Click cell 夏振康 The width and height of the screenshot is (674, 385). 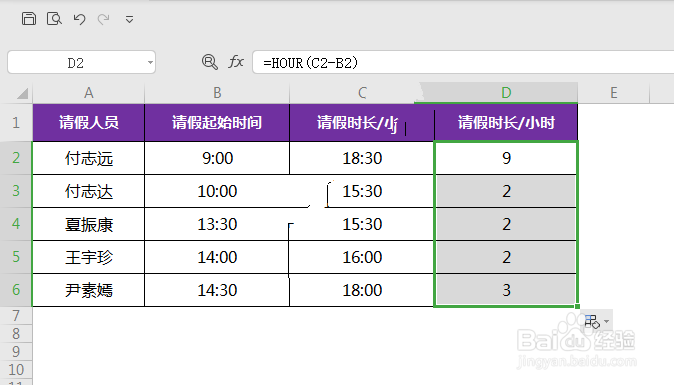tap(89, 224)
